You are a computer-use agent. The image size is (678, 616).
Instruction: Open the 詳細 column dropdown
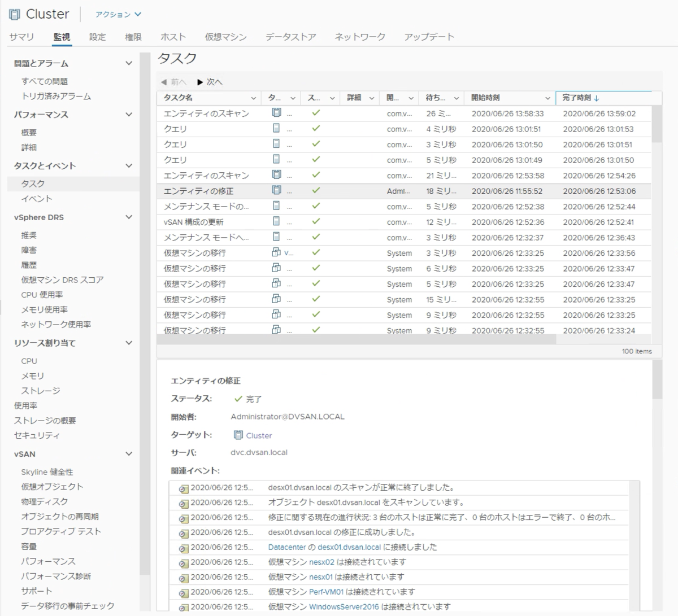click(x=372, y=98)
